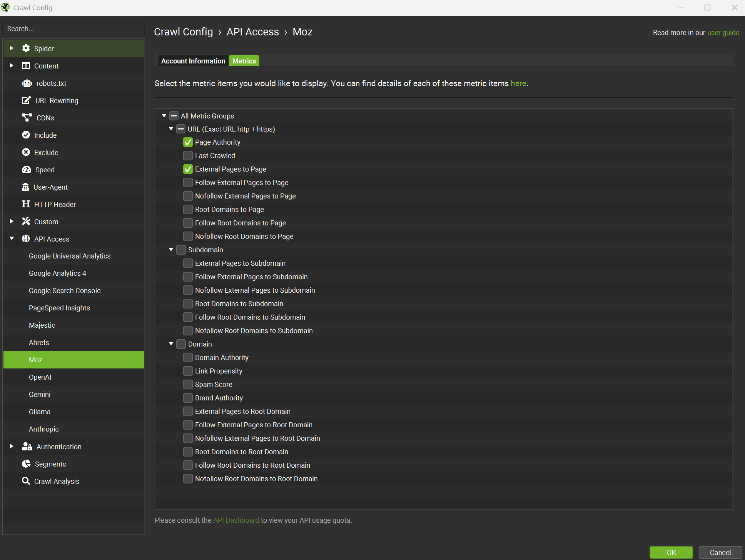
Task: Tick the Spam Score checkbox
Action: pyautogui.click(x=188, y=385)
